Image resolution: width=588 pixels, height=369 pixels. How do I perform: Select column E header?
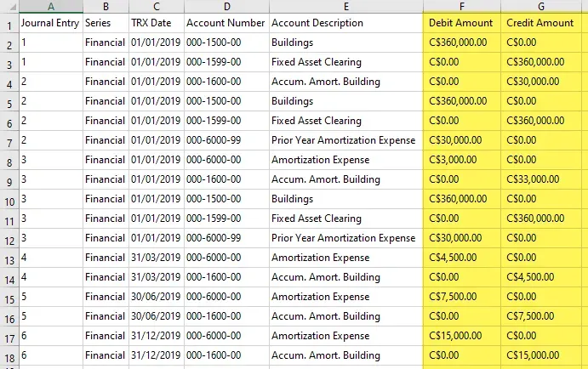click(x=345, y=6)
